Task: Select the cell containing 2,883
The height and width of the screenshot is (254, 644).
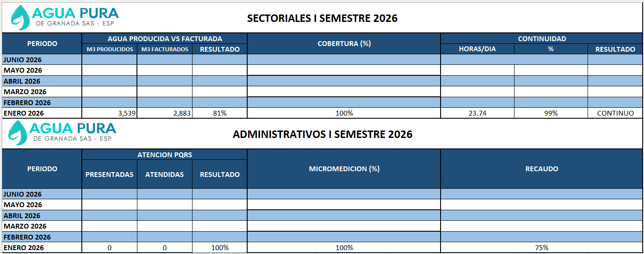Action: 164,113
